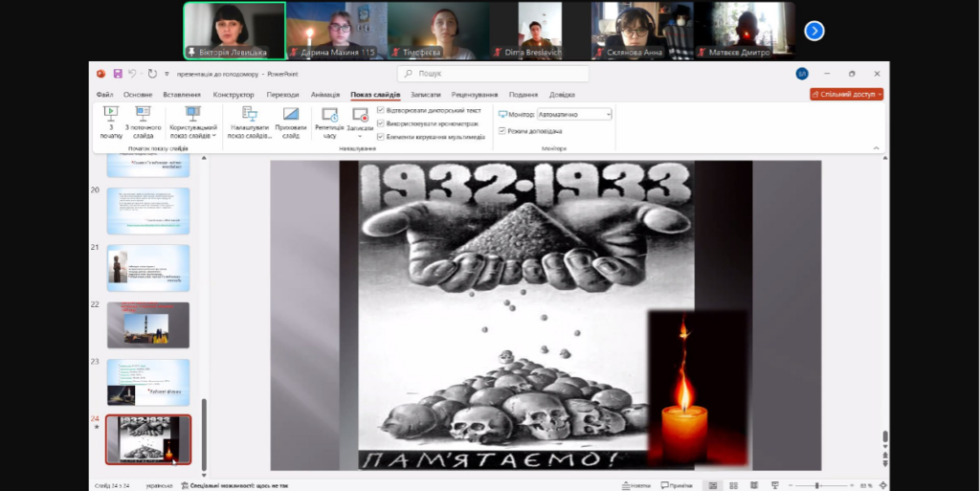Select slide 24 thumbnail
Viewport: 980px width, 491px height.
pyautogui.click(x=148, y=439)
